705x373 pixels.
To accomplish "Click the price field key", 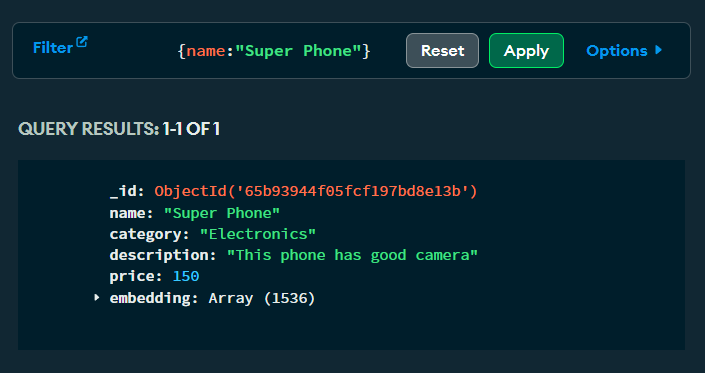I will coord(132,276).
